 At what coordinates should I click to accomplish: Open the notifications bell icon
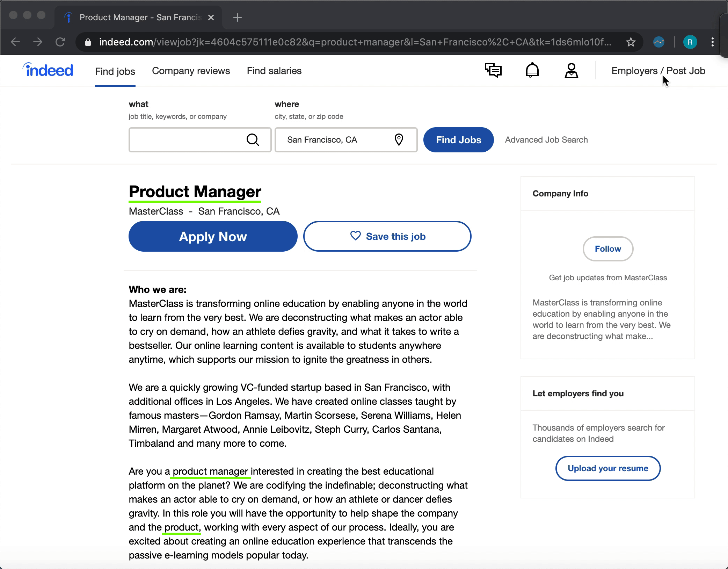tap(532, 70)
